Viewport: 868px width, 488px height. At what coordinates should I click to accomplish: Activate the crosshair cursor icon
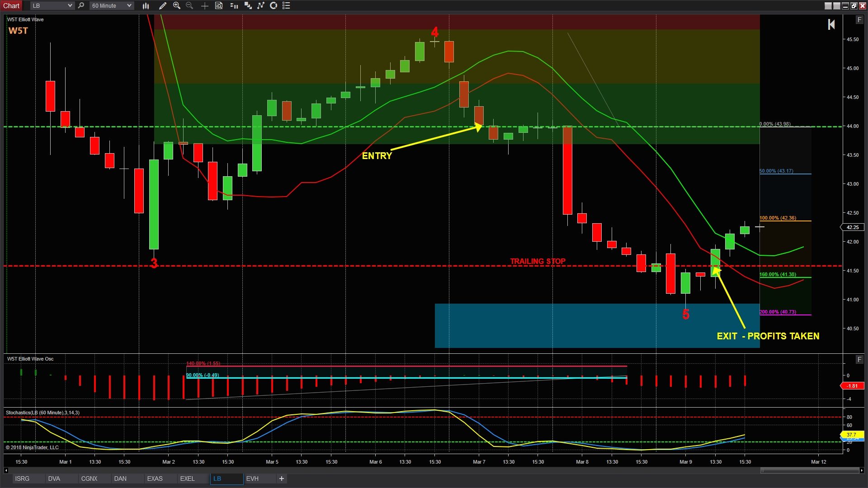tap(205, 5)
